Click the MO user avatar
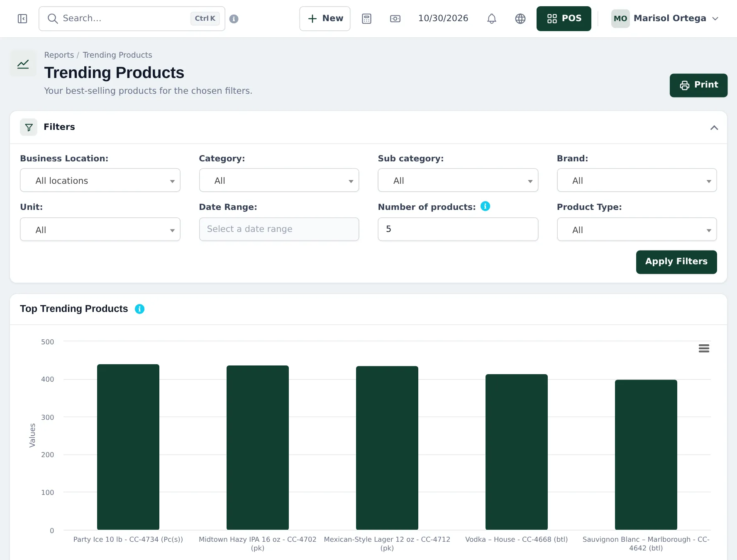Viewport: 737px width, 560px height. tap(620, 19)
